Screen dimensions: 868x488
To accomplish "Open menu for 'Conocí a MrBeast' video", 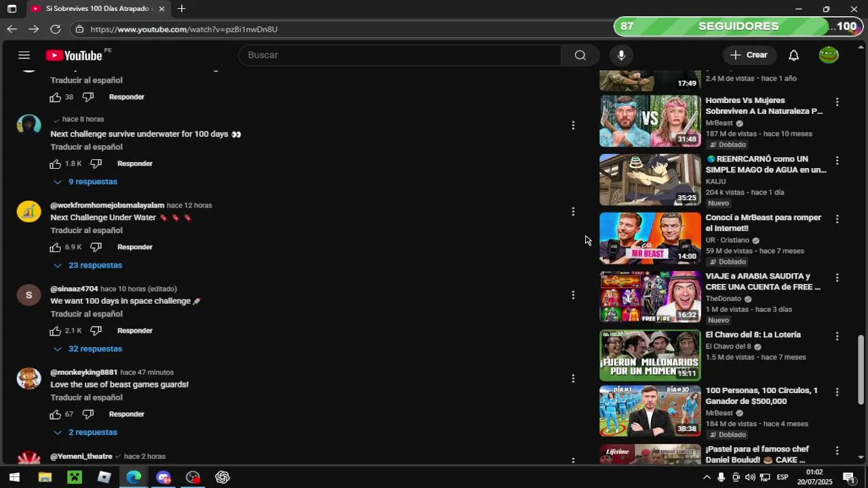I will pyautogui.click(x=837, y=219).
